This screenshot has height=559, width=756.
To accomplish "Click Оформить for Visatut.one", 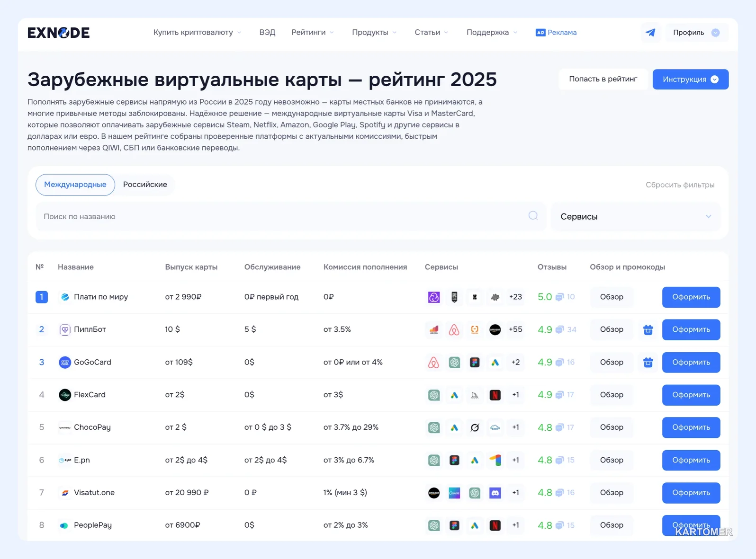I will point(691,493).
